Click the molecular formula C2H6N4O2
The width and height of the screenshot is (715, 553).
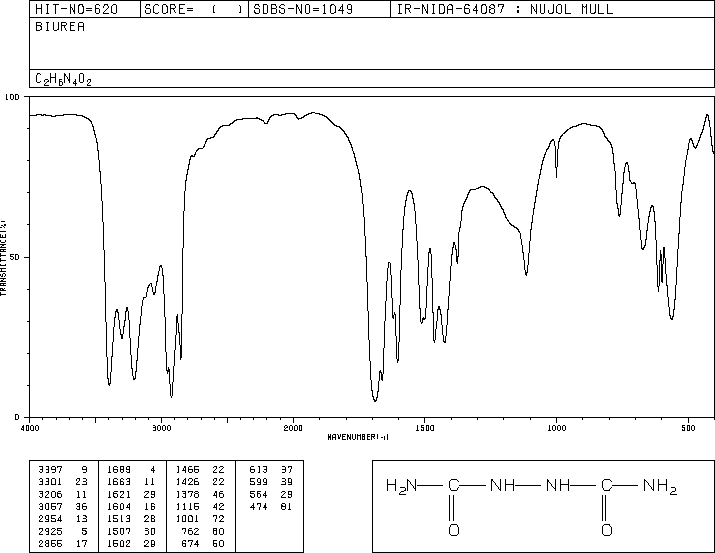point(63,80)
